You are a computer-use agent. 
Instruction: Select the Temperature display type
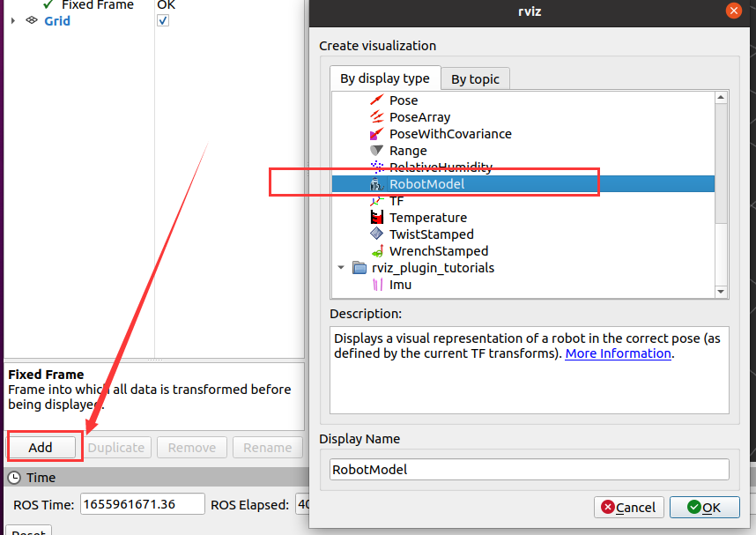tap(428, 218)
